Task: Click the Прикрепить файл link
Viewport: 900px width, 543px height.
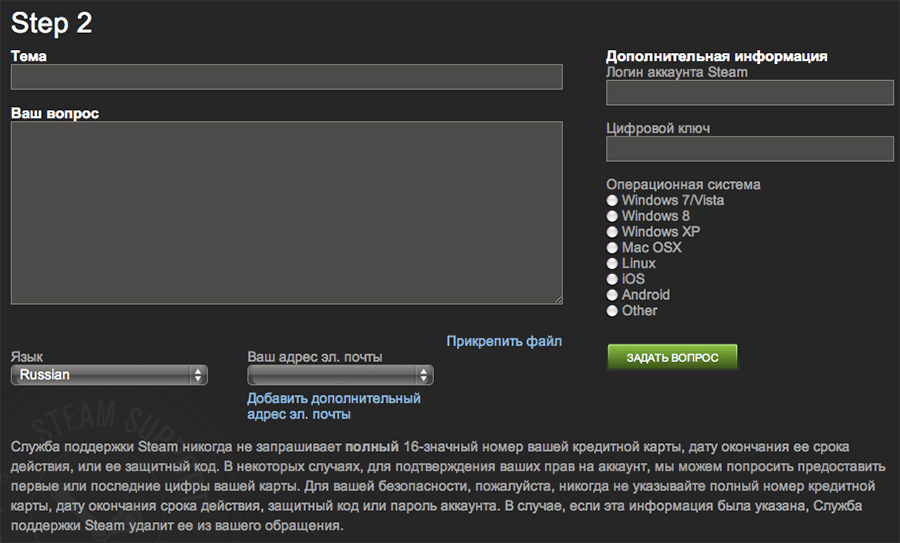Action: click(x=504, y=341)
